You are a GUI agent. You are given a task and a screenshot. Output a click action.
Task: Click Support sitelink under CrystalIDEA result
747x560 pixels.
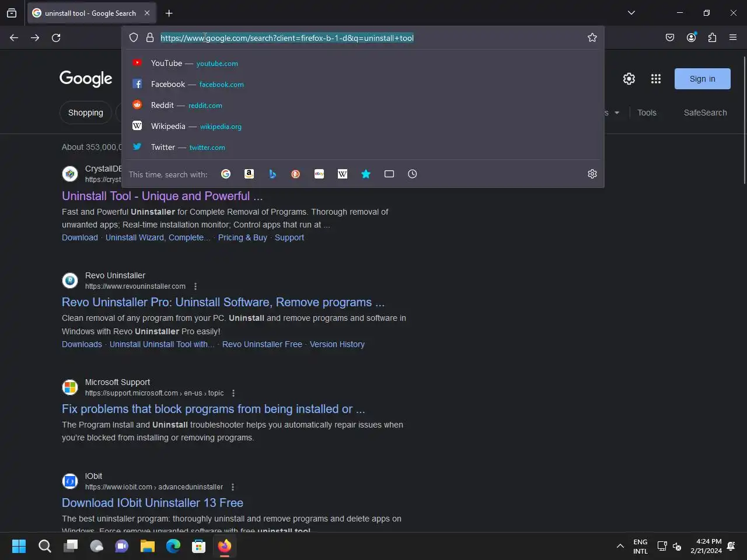pyautogui.click(x=289, y=237)
